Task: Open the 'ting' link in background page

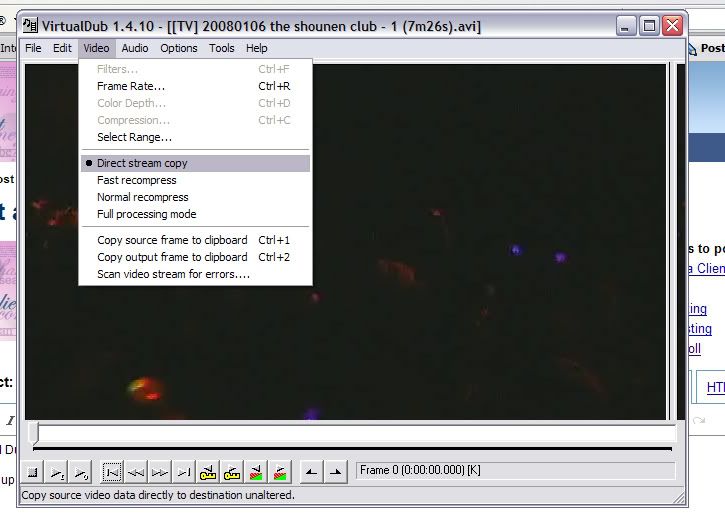Action: (x=700, y=329)
